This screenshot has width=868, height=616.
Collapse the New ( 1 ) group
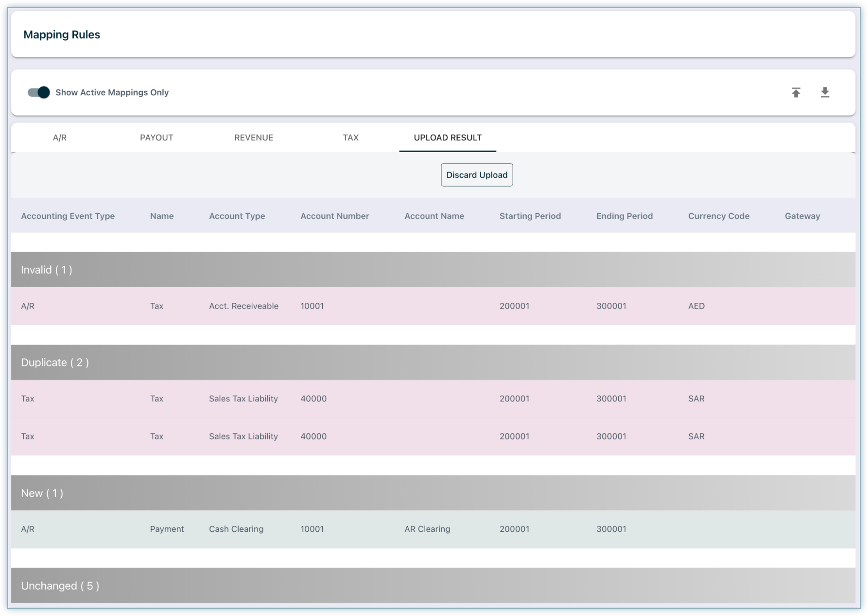[42, 493]
